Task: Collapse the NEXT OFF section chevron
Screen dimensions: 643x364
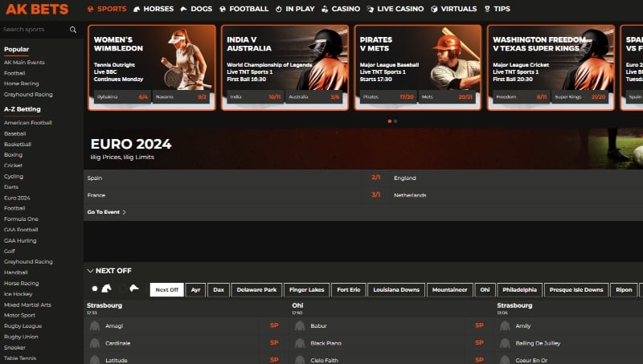Action: click(x=90, y=271)
